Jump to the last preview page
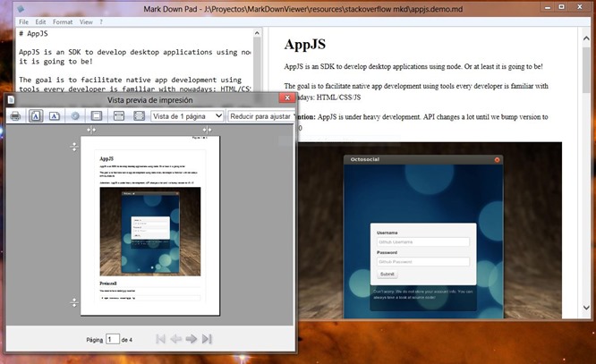 point(207,339)
